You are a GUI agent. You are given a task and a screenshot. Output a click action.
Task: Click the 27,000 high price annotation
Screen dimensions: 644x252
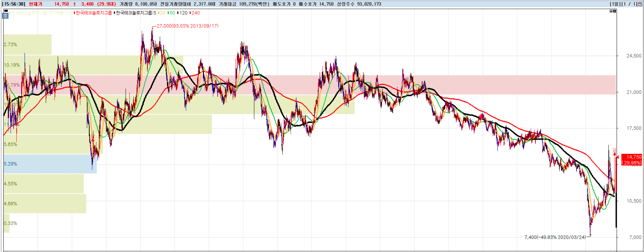click(x=187, y=26)
